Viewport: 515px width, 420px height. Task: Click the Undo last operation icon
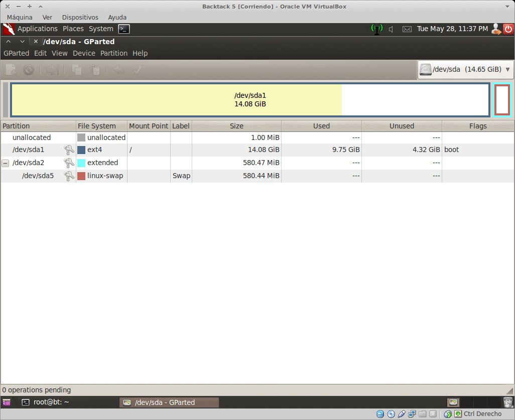(x=118, y=70)
